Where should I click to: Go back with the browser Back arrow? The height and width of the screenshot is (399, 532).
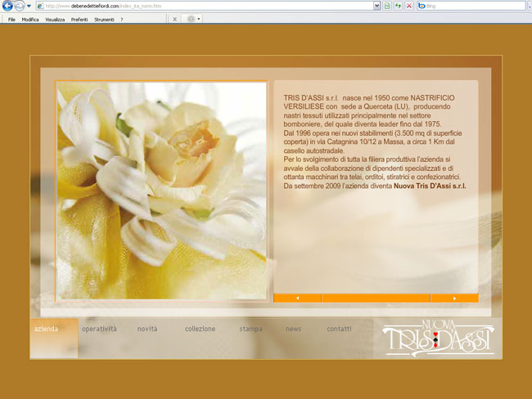point(7,6)
